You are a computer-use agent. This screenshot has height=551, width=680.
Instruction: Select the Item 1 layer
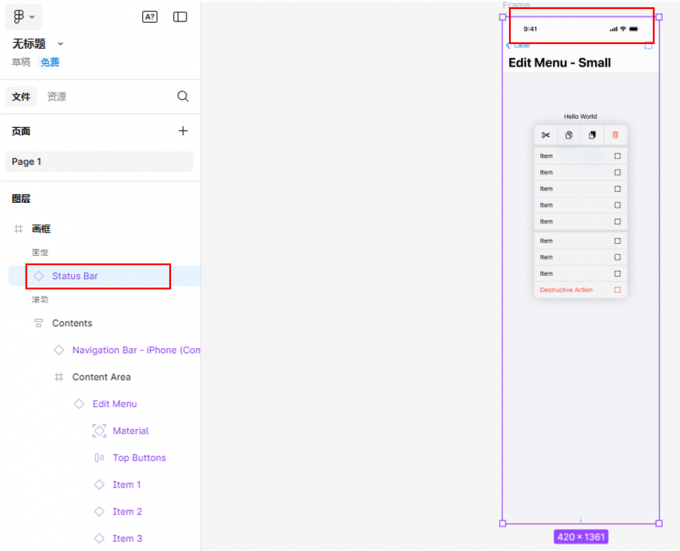pyautogui.click(x=127, y=484)
